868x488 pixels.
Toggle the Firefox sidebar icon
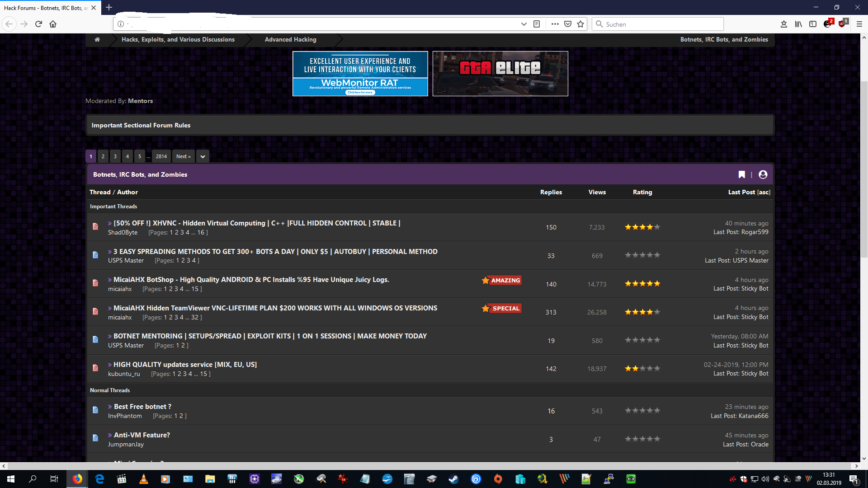click(813, 24)
